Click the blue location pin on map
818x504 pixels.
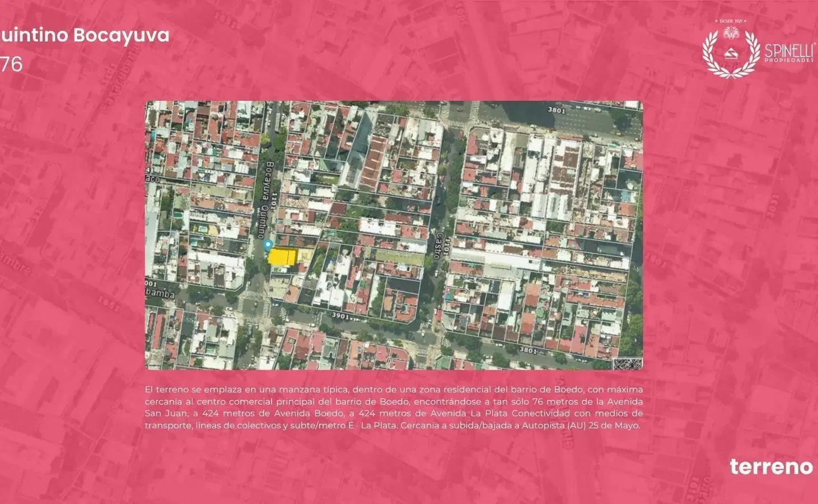point(268,246)
